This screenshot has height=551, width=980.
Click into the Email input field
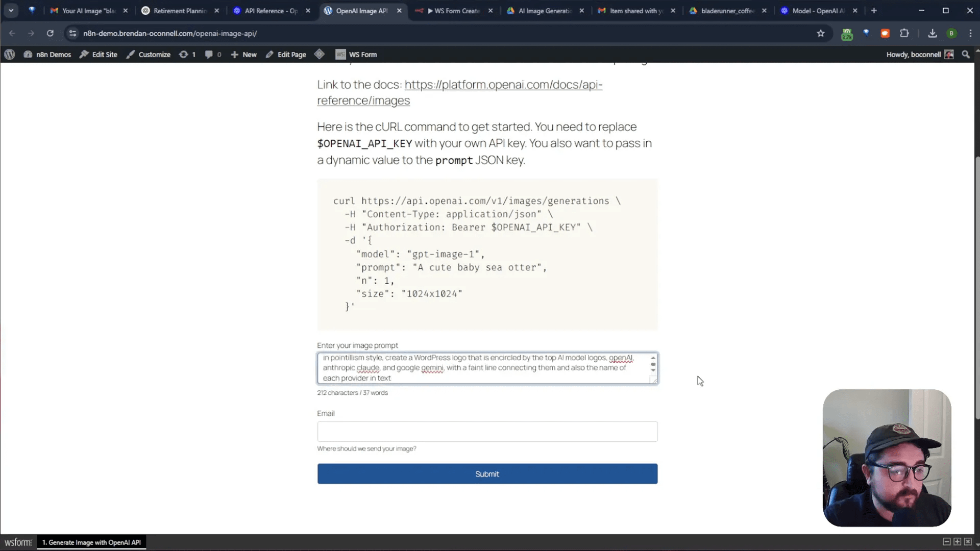[487, 432]
